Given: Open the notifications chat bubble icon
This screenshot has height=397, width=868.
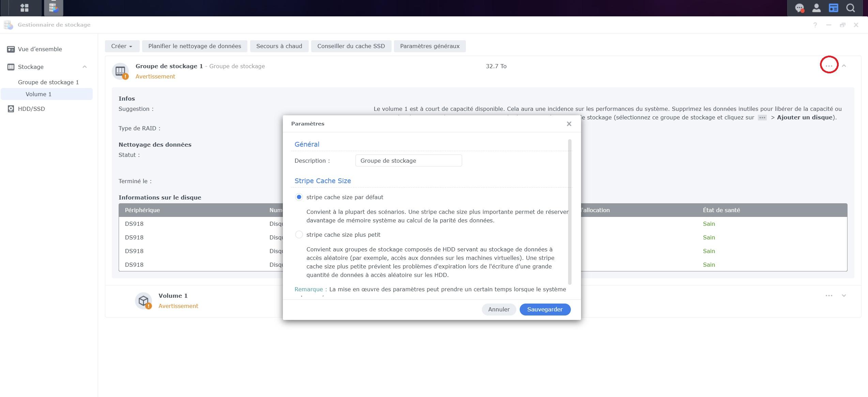Looking at the screenshot, I should click(x=799, y=8).
